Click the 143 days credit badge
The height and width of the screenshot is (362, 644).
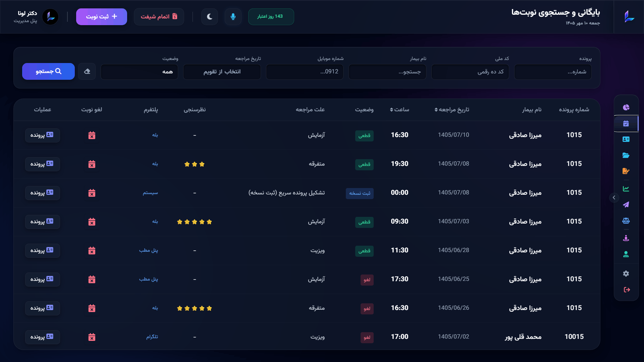click(271, 17)
